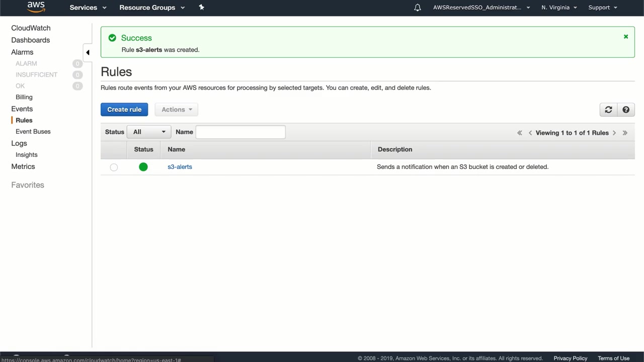This screenshot has width=644, height=362.
Task: Open Dashboards in the sidebar
Action: click(30, 40)
